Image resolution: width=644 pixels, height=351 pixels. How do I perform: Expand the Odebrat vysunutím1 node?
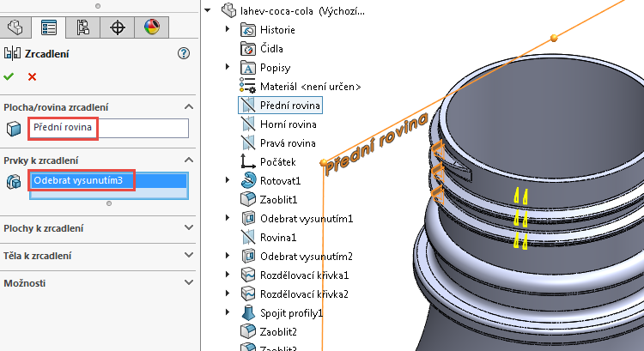pos(228,218)
